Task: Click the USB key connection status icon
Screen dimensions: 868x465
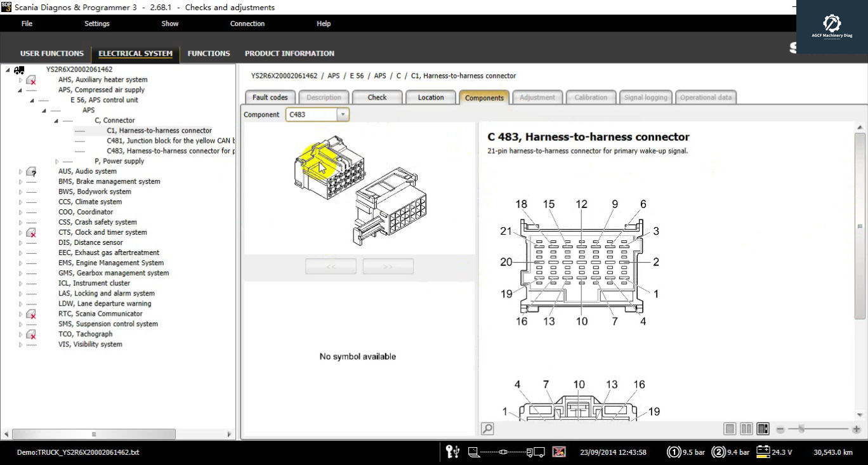Action: click(x=452, y=452)
